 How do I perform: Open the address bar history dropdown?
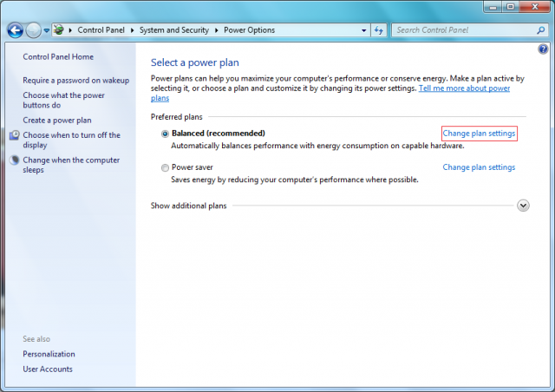click(x=363, y=30)
